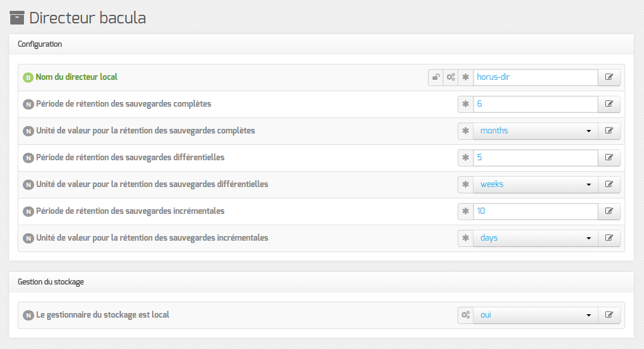The height and width of the screenshot is (349, 644).
Task: Click label Période de rétention des sauvegardes incrémentales
Action: click(130, 211)
